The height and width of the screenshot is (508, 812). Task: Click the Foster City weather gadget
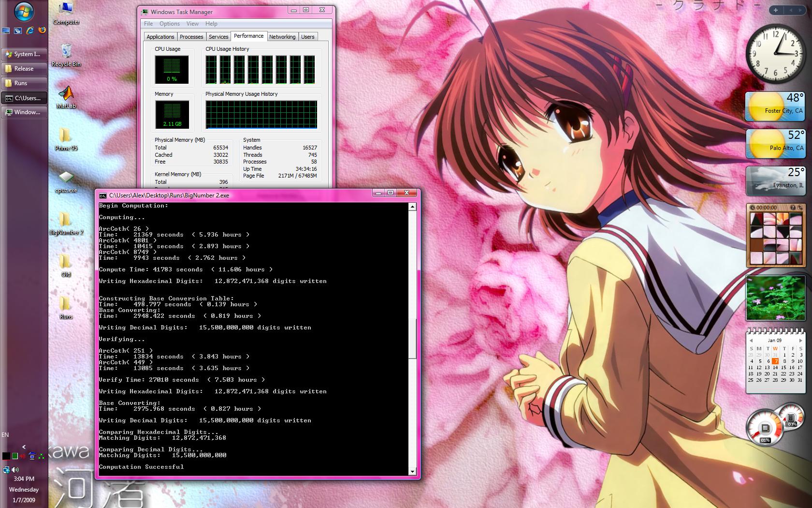775,107
